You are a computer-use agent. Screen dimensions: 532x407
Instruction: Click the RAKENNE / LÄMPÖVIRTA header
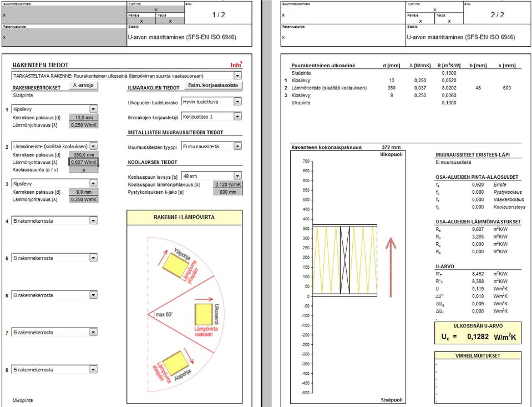coord(184,218)
